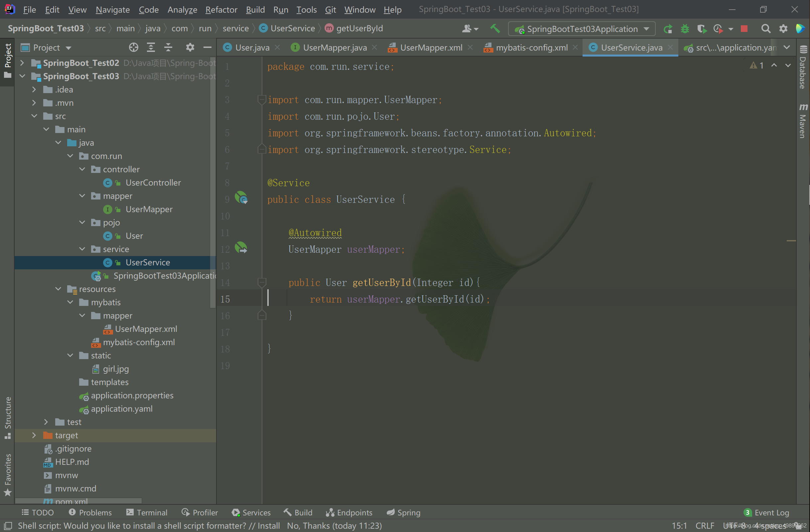
Task: Open Project panel options gear
Action: 190,47
